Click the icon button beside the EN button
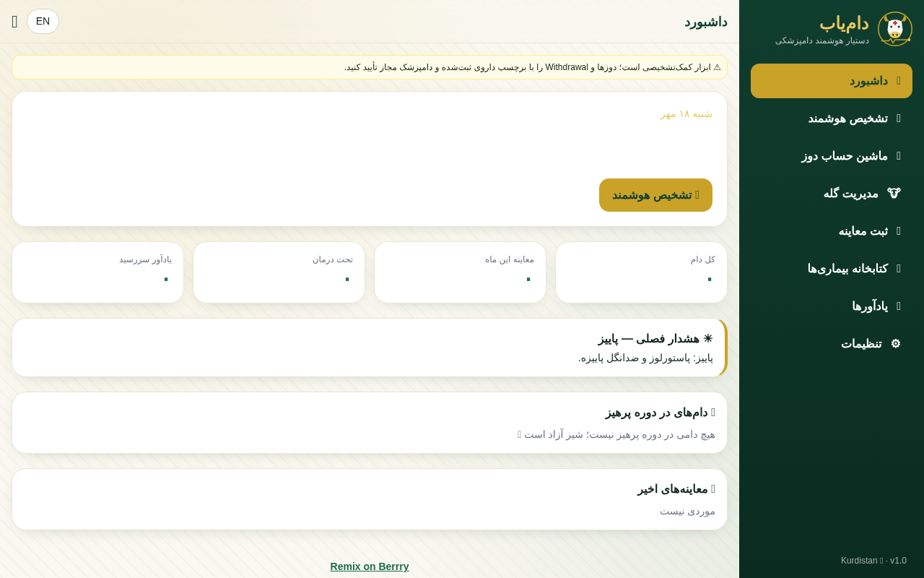924x578 pixels. coord(14,22)
